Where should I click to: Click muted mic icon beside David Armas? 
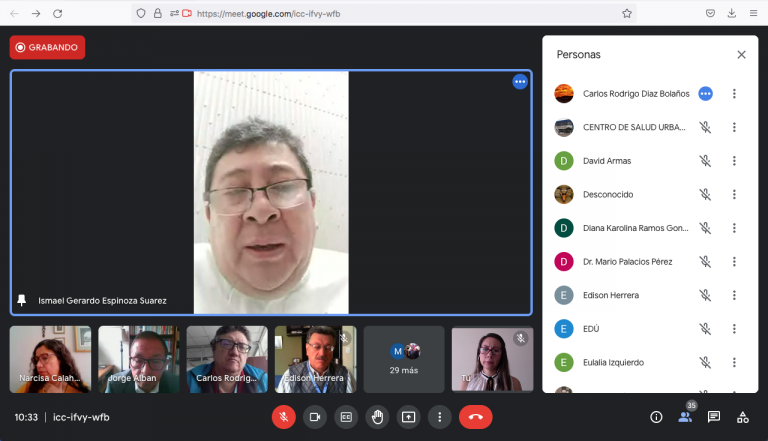705,161
